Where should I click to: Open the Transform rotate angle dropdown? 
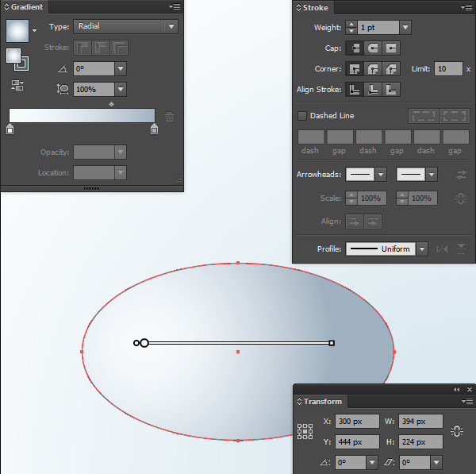point(372,463)
